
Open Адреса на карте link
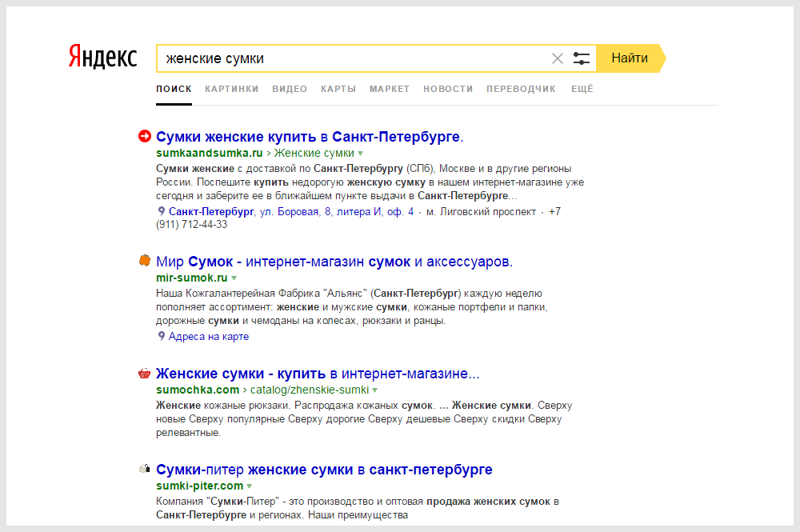click(209, 336)
